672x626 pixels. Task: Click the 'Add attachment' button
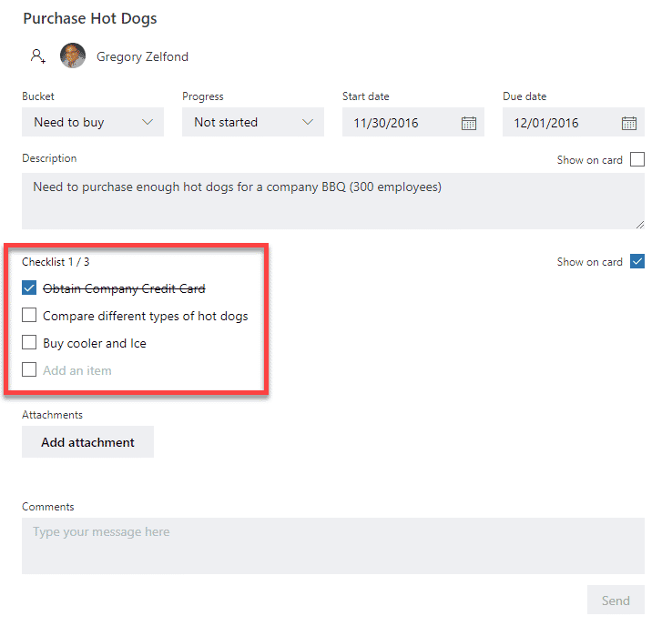pos(87,442)
